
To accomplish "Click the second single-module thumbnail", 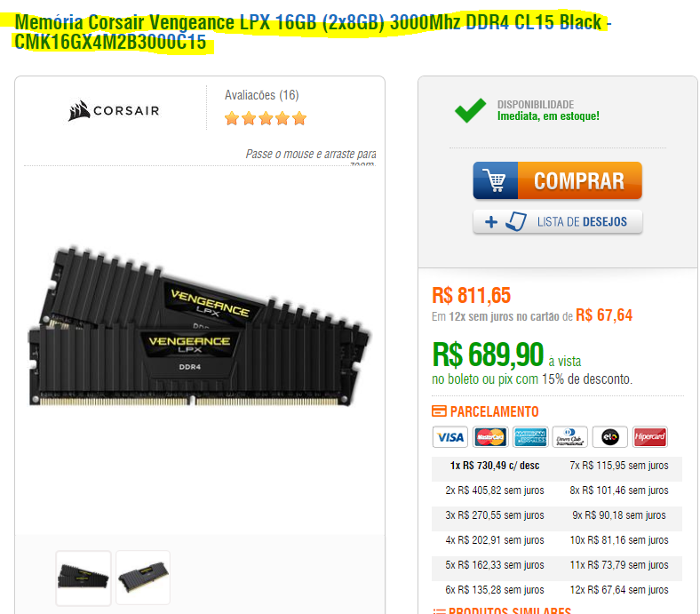I will point(143,578).
